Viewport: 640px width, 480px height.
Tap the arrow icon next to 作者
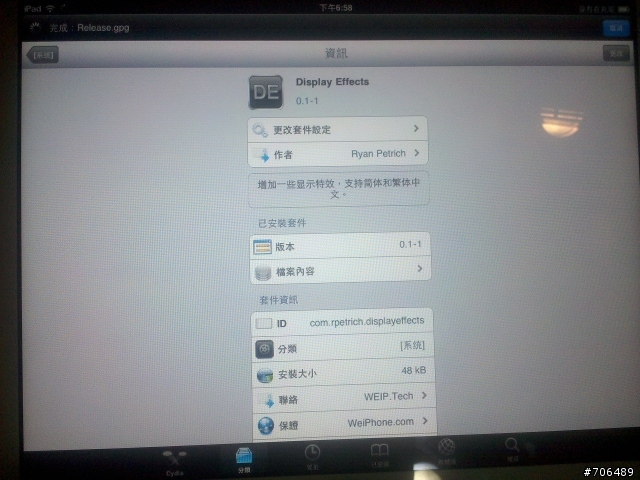[x=264, y=156]
